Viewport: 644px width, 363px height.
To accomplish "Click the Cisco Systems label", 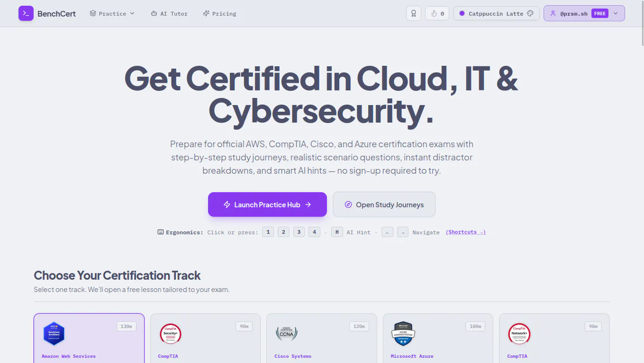I will pos(293,356).
